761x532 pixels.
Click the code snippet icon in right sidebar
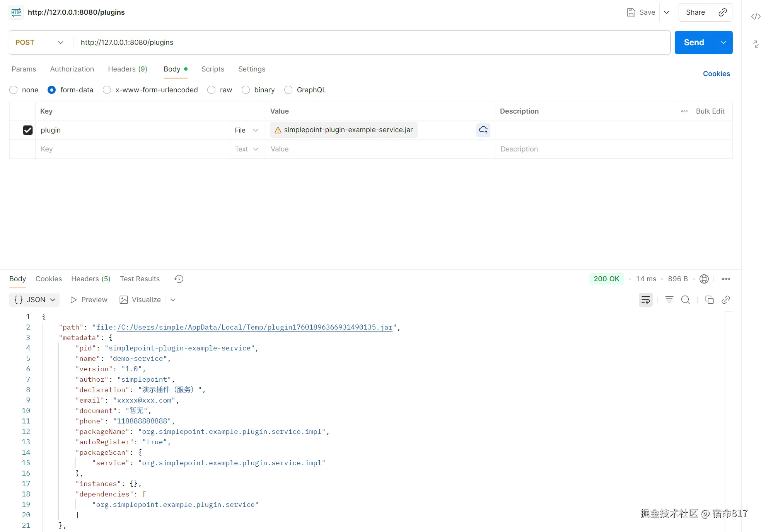tap(756, 16)
